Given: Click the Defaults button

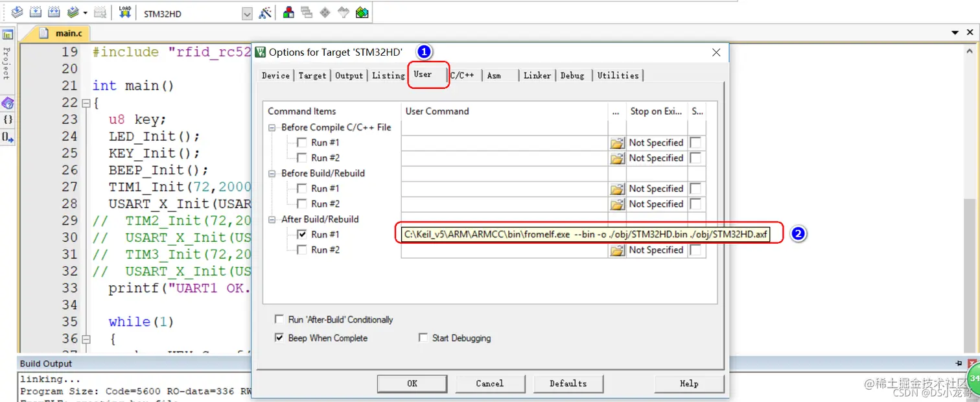Looking at the screenshot, I should pos(568,384).
